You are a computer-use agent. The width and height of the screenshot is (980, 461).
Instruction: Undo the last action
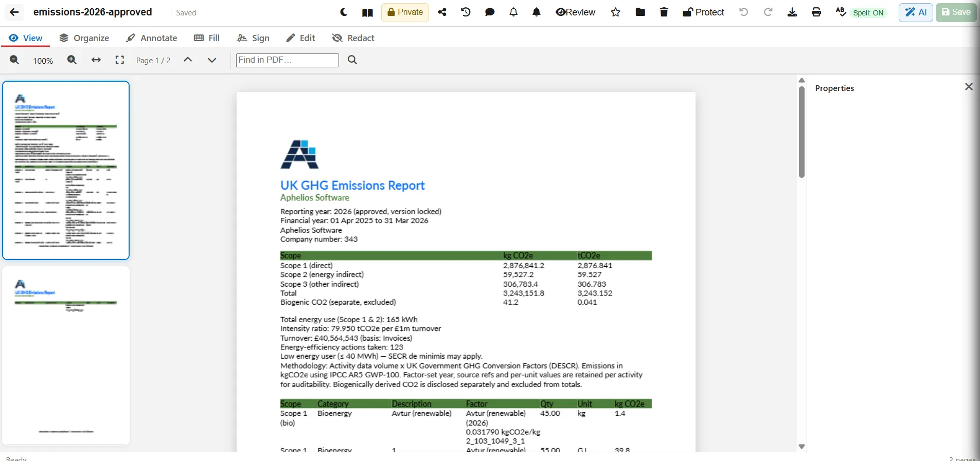(743, 12)
